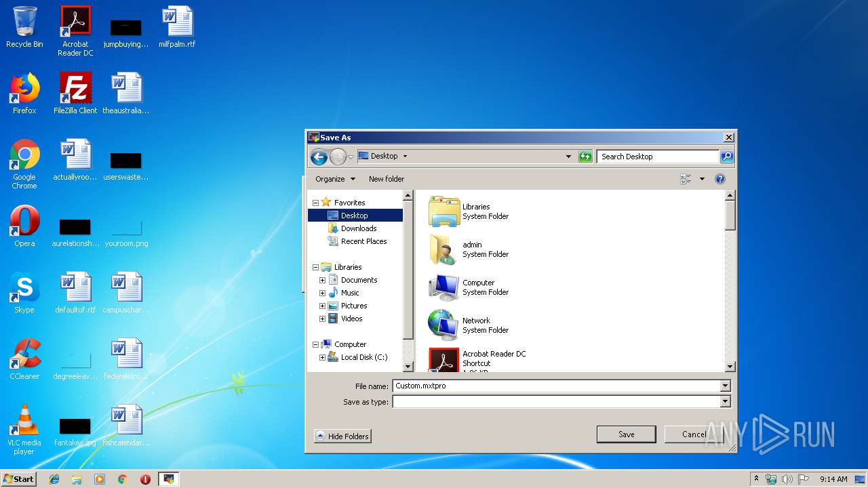Image resolution: width=868 pixels, height=488 pixels.
Task: Expand the Local Disk (C:) node
Action: tap(322, 357)
